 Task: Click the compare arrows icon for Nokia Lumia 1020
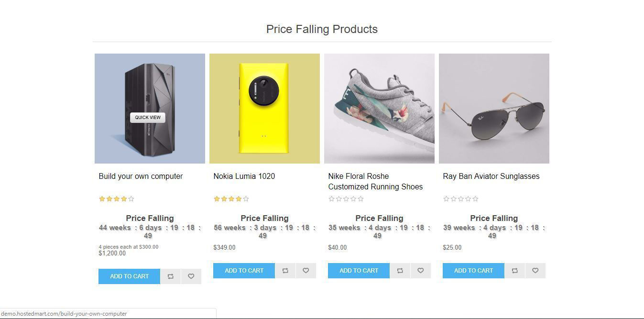(x=285, y=270)
